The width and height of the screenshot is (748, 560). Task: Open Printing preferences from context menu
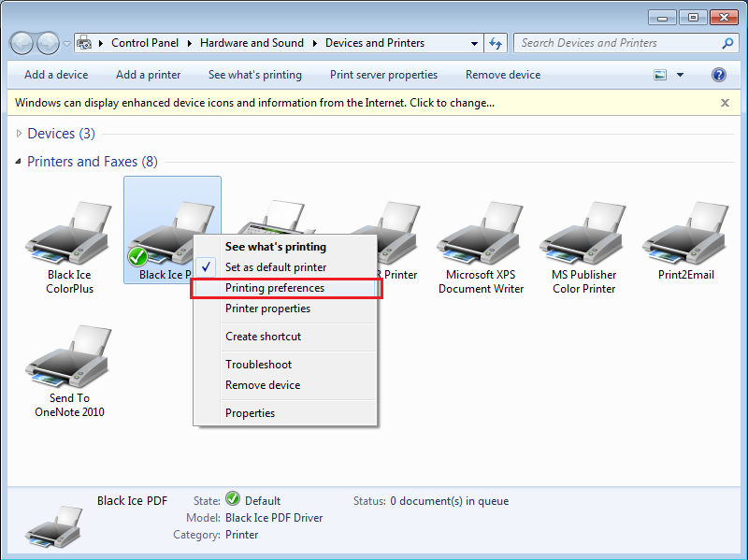(x=285, y=288)
